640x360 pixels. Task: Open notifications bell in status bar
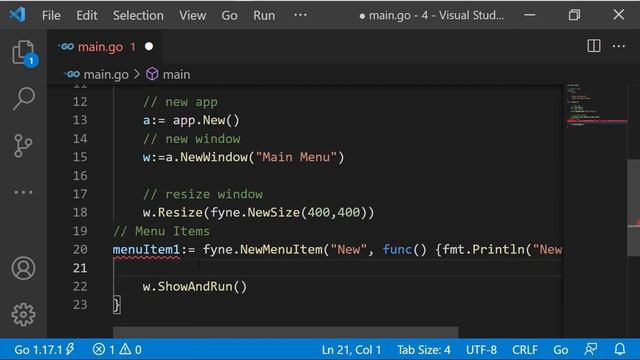tap(620, 349)
